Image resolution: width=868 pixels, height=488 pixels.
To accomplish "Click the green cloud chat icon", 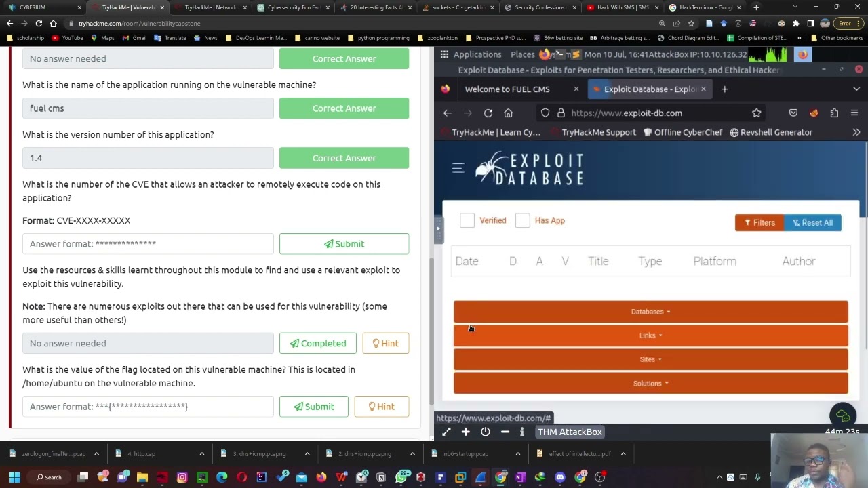I will click(843, 415).
